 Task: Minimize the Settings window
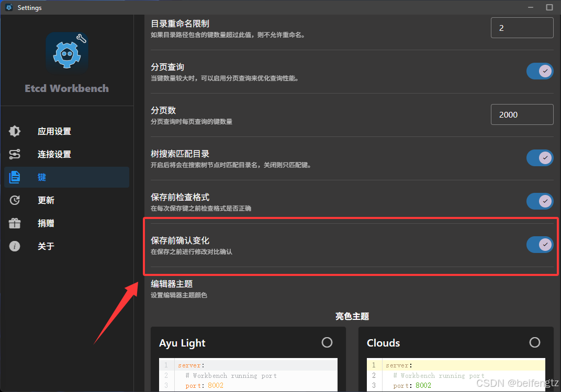point(531,7)
